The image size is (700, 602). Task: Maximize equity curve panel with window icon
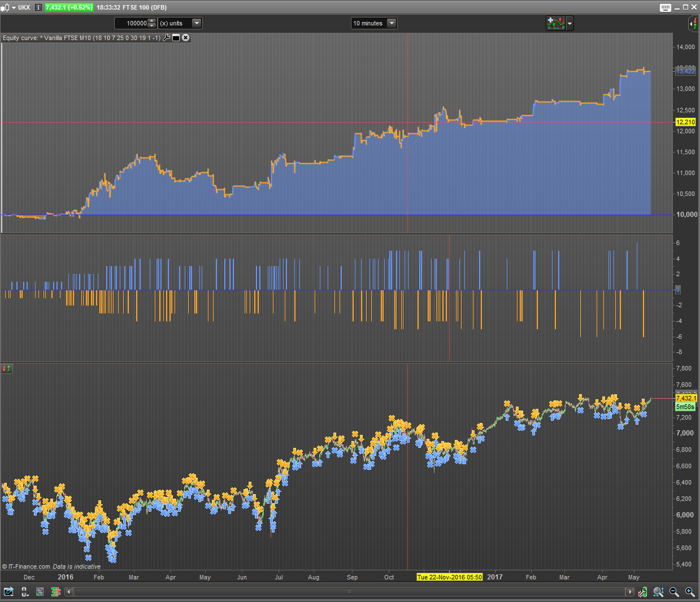[176, 38]
